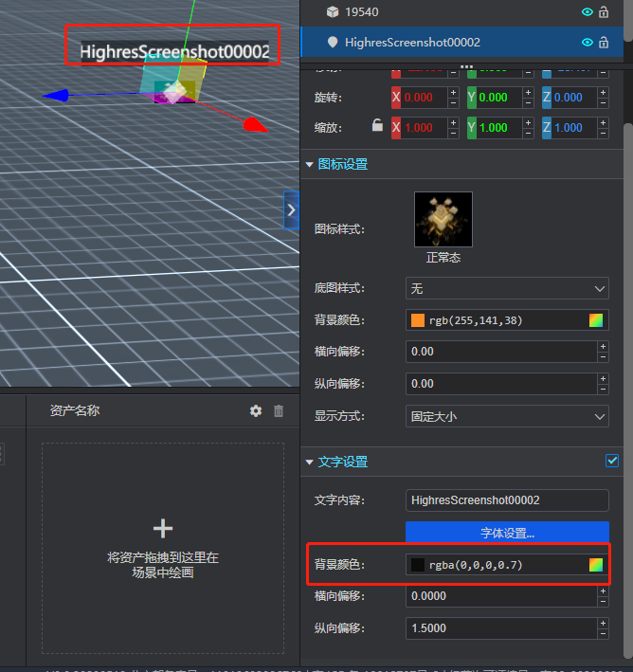633x672 pixels.
Task: Increase text 纵向偏移 with plus stepper
Action: pyautogui.click(x=603, y=623)
